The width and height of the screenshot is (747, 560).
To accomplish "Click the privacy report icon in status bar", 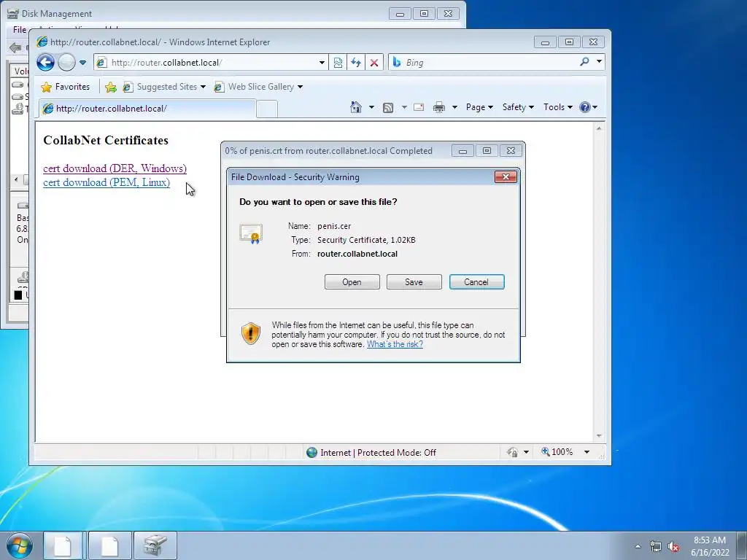I will 513,452.
